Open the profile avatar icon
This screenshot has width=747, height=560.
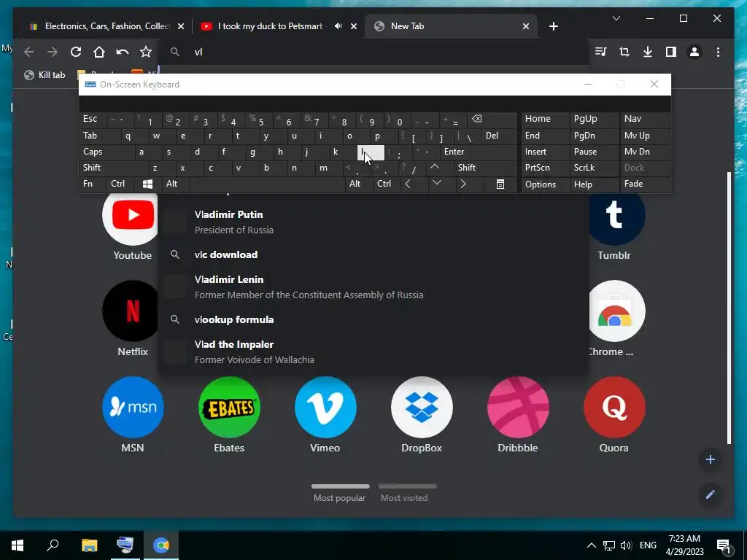[x=694, y=52]
